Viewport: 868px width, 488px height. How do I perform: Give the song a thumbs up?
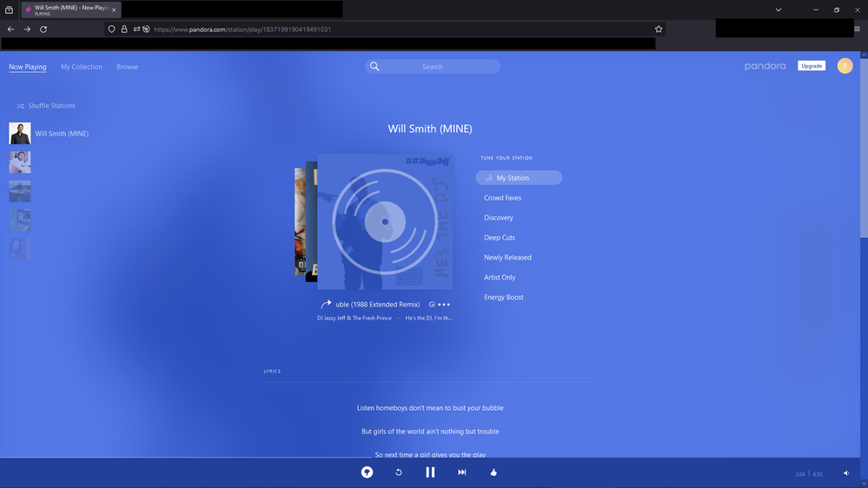tap(494, 472)
